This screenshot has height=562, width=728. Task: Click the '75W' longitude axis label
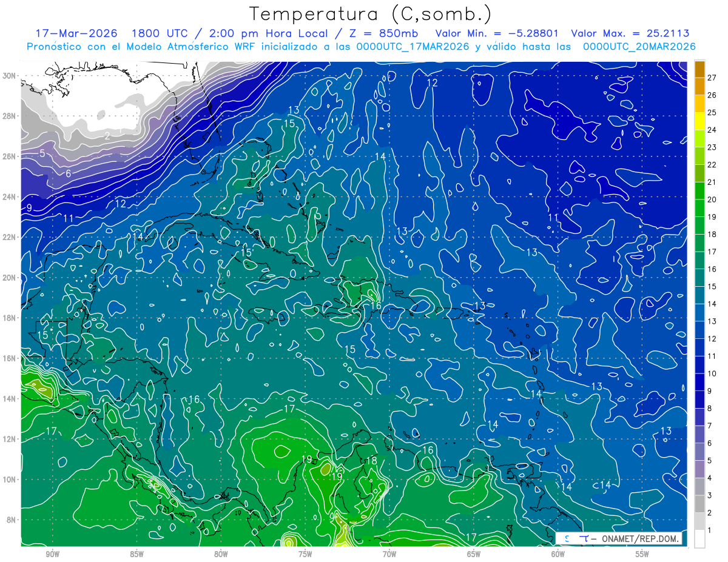305,554
